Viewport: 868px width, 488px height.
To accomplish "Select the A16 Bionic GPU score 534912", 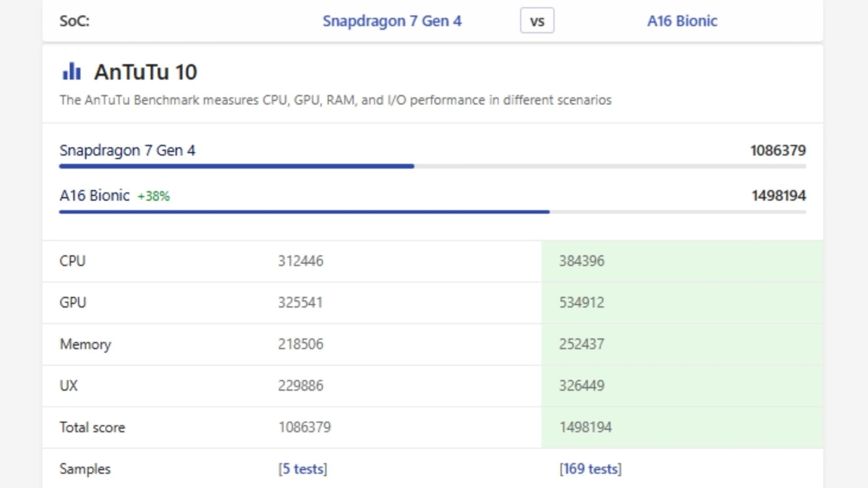I will [x=581, y=302].
